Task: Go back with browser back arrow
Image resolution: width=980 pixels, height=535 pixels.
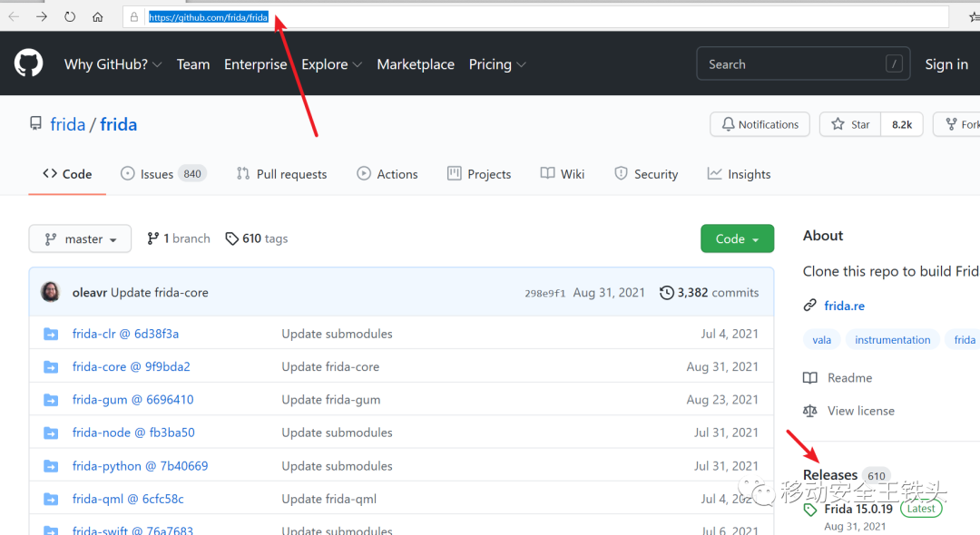Action: [x=14, y=17]
